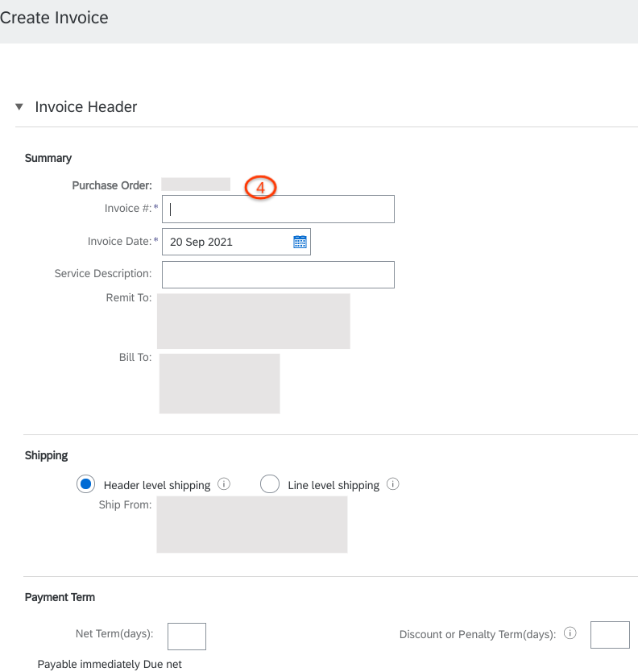Click the Service Description label

(103, 273)
